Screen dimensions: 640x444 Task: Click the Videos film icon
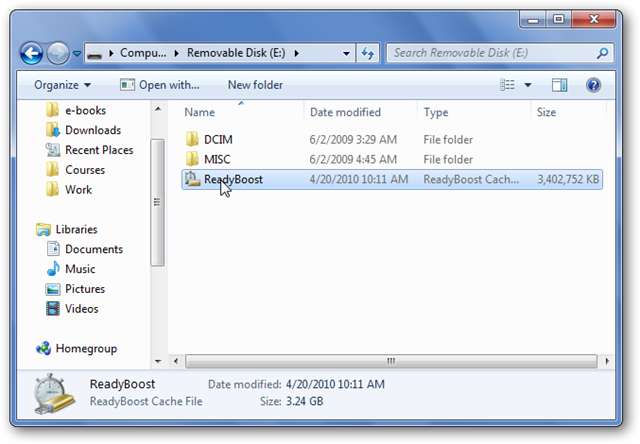53,309
